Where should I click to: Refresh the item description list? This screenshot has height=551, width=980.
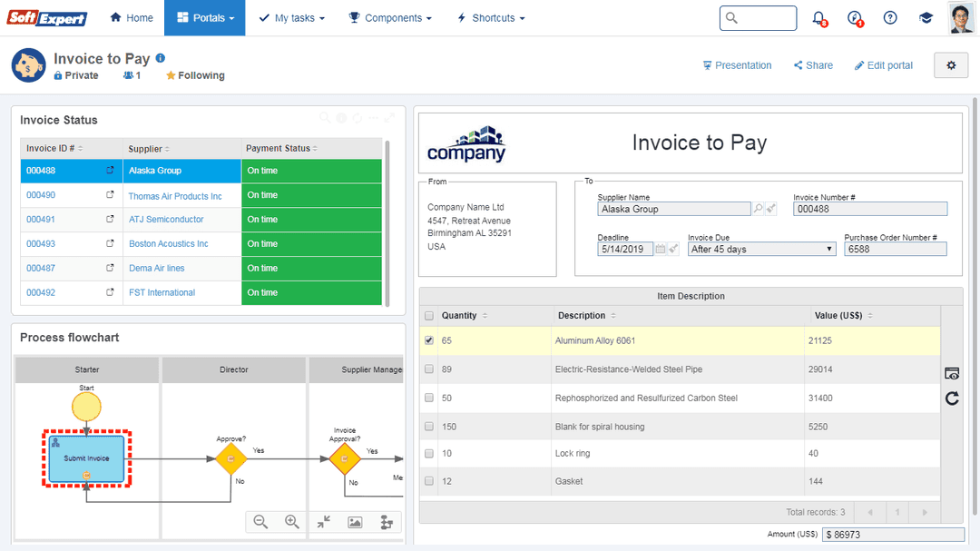coord(951,398)
